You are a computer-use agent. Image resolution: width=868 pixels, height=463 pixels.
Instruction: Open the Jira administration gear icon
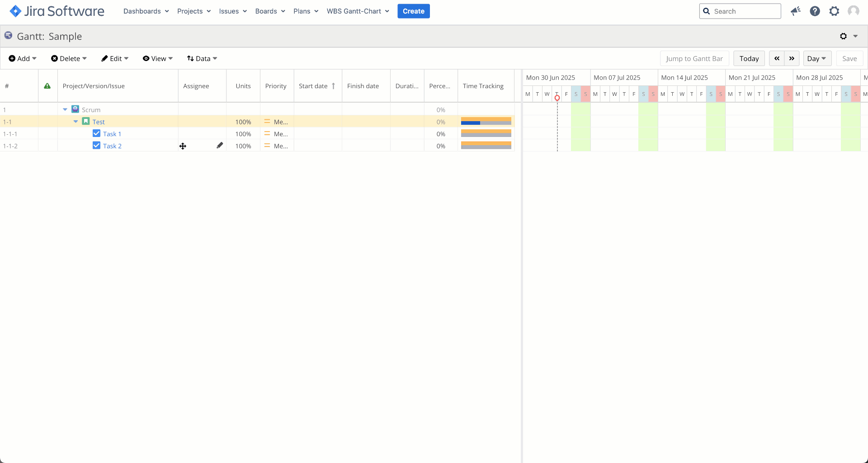(x=834, y=11)
